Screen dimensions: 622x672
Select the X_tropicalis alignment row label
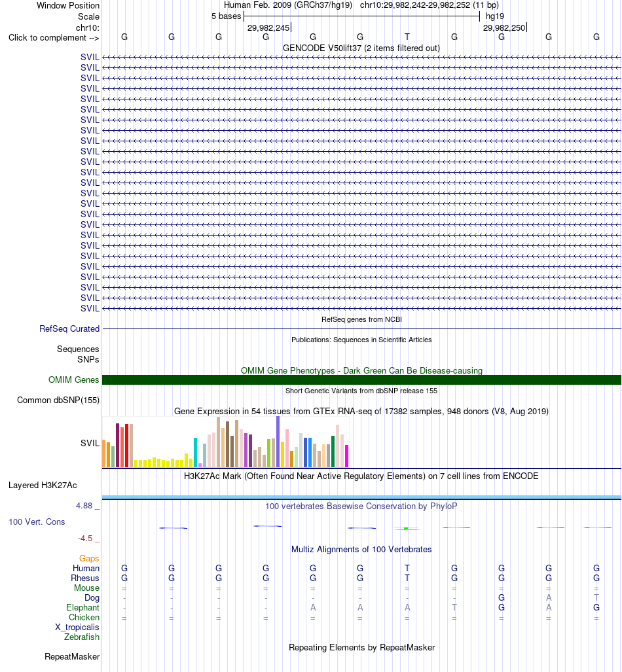(77, 628)
